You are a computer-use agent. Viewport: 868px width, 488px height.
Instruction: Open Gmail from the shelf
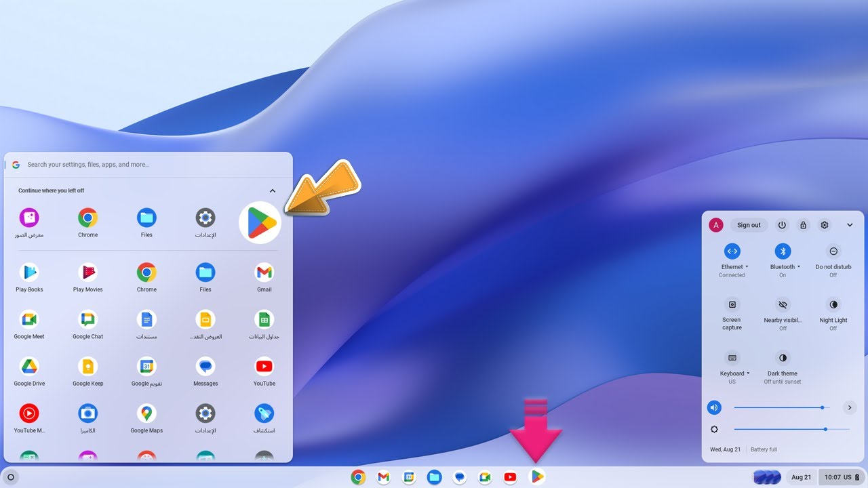coord(384,477)
